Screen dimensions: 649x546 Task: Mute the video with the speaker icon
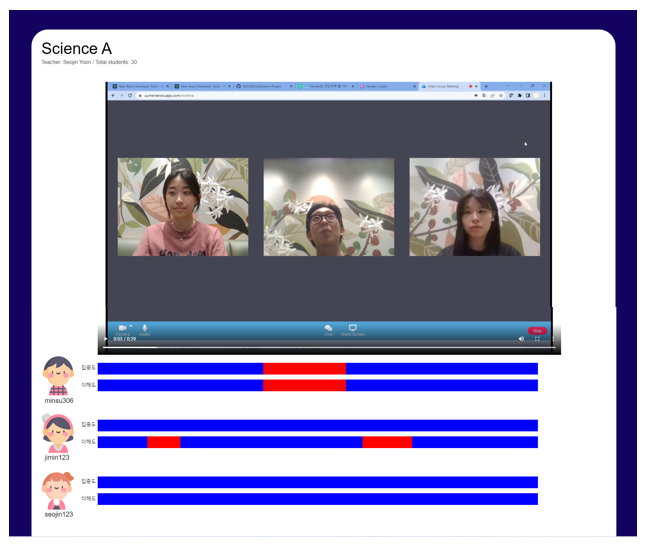point(521,339)
